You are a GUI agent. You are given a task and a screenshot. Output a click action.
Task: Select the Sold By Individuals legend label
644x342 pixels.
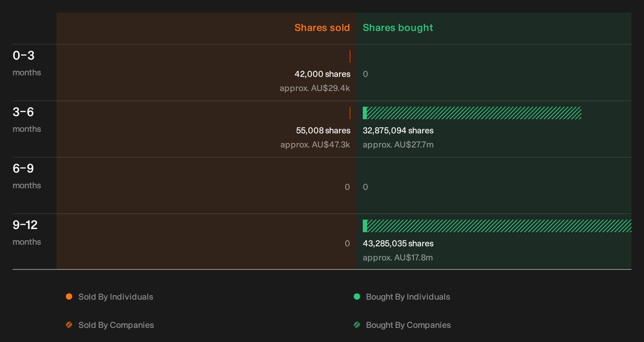point(116,297)
